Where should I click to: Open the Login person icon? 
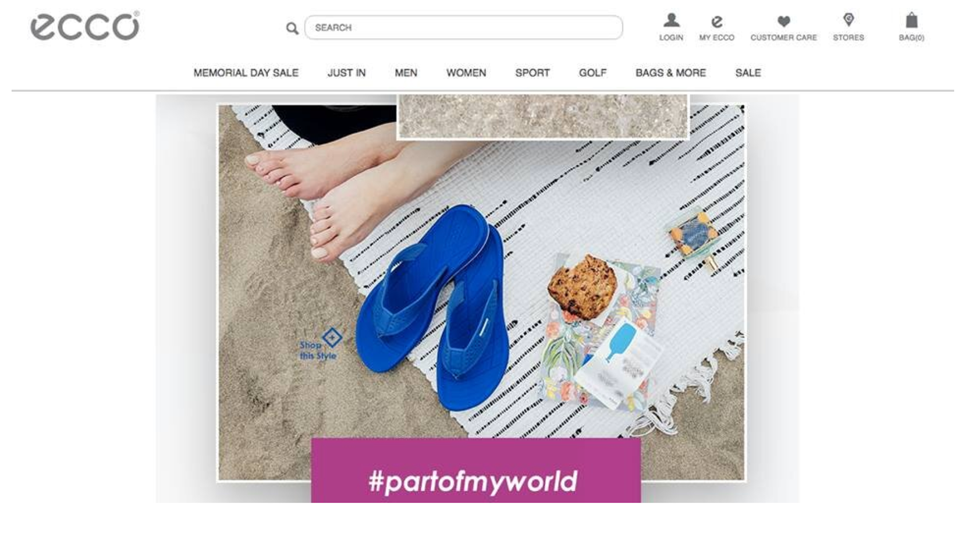tap(671, 20)
